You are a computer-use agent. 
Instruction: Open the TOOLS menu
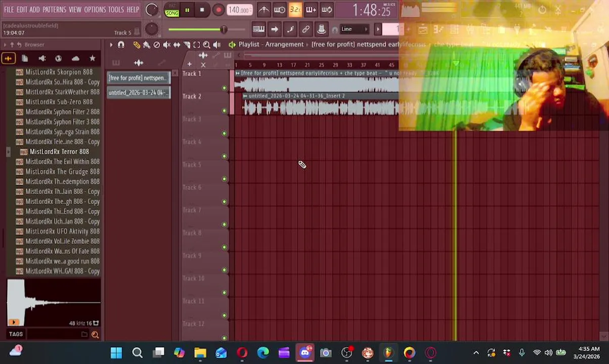pyautogui.click(x=116, y=10)
